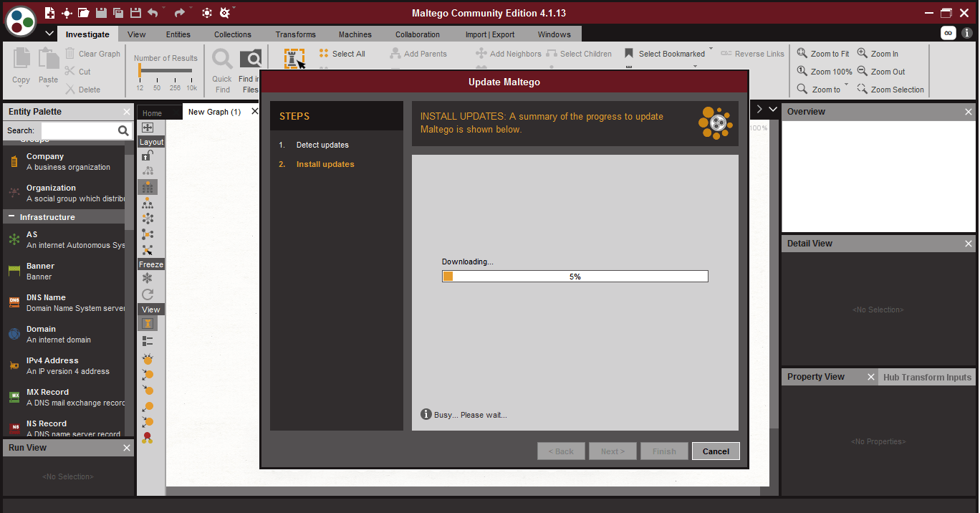Open the Hub Transform Inputs tab

pyautogui.click(x=927, y=378)
